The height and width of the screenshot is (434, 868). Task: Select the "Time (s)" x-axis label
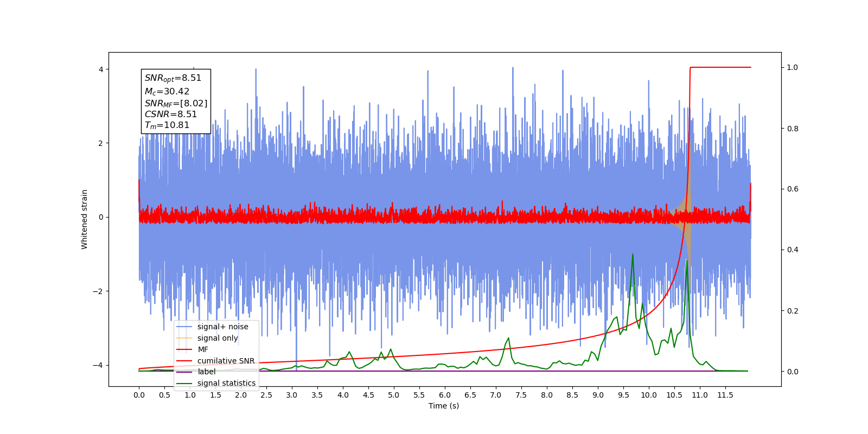pyautogui.click(x=444, y=406)
